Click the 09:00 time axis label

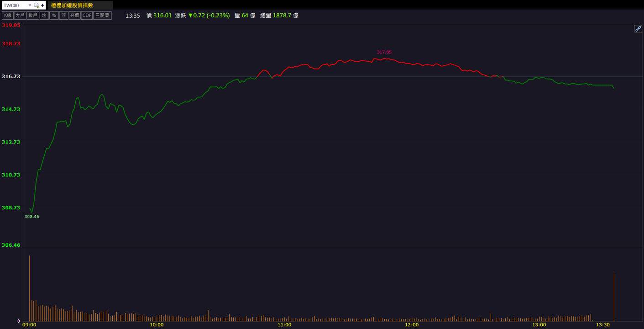pyautogui.click(x=29, y=325)
